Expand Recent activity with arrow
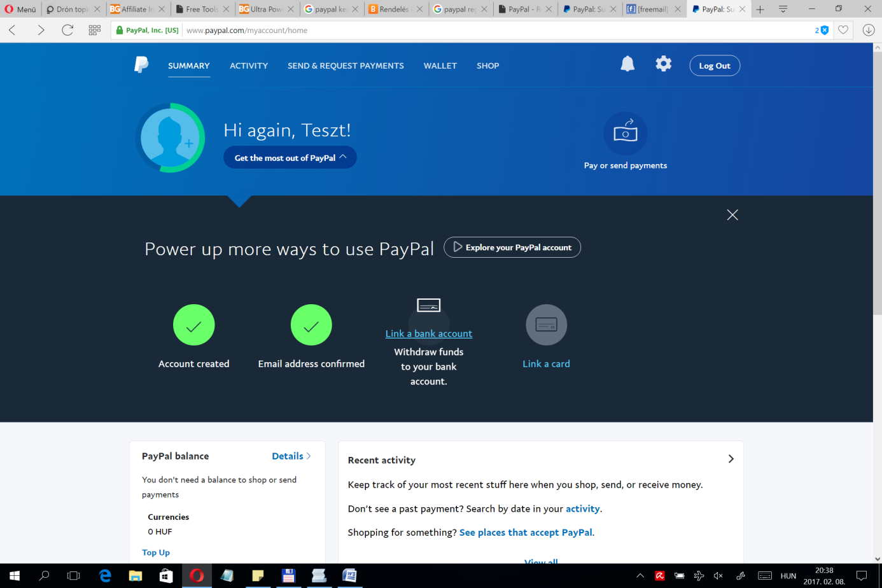 pyautogui.click(x=731, y=459)
